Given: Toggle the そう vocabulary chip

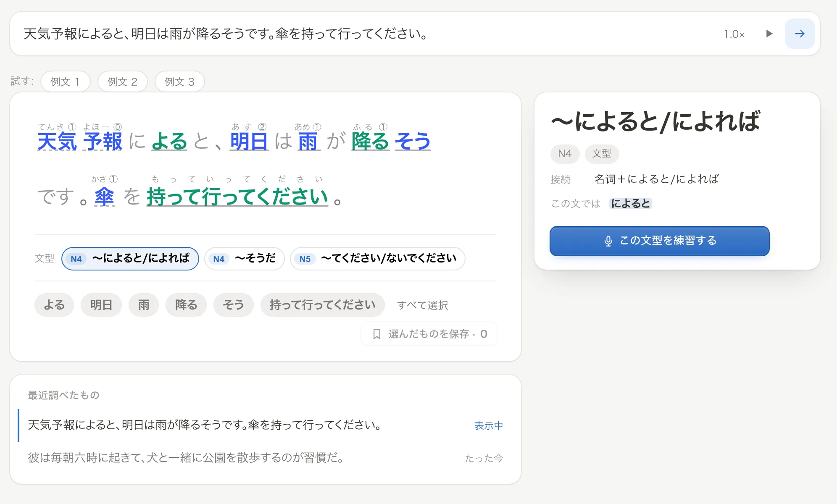Looking at the screenshot, I should tap(233, 305).
